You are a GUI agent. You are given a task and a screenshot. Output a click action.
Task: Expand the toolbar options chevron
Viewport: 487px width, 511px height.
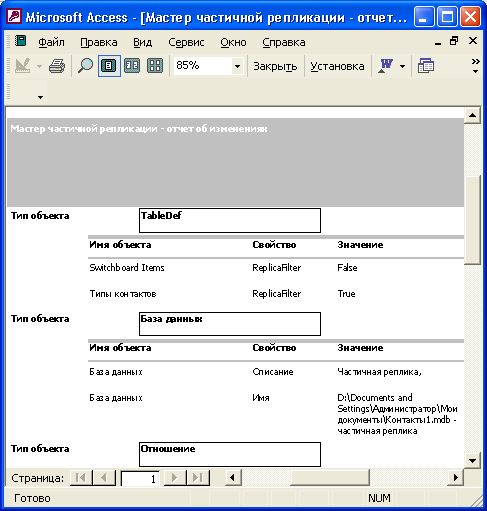pyautogui.click(x=475, y=66)
